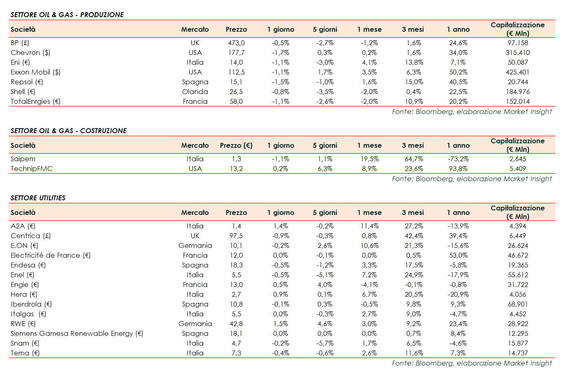The height and width of the screenshot is (368, 588).
Task: Select Siemens Gamesa Renewable Energy (€) row
Action: point(77,333)
